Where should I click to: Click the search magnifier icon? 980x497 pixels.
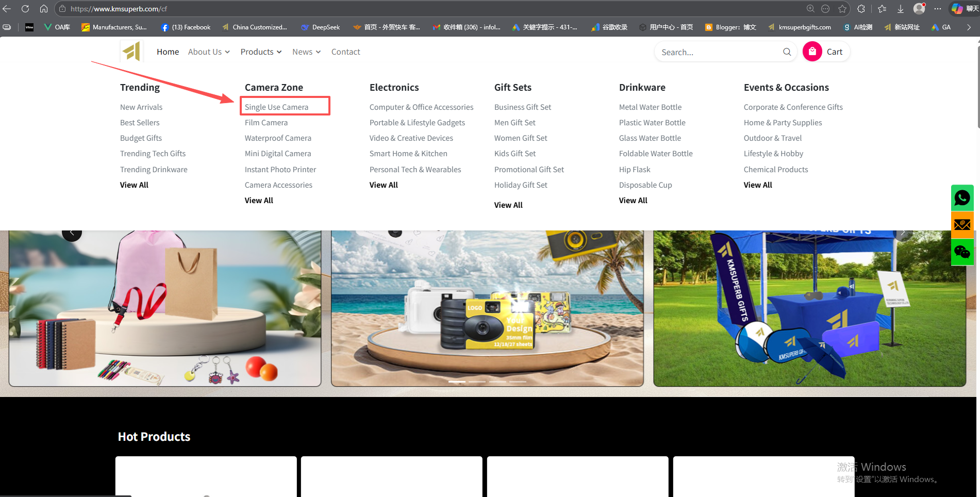pos(787,52)
